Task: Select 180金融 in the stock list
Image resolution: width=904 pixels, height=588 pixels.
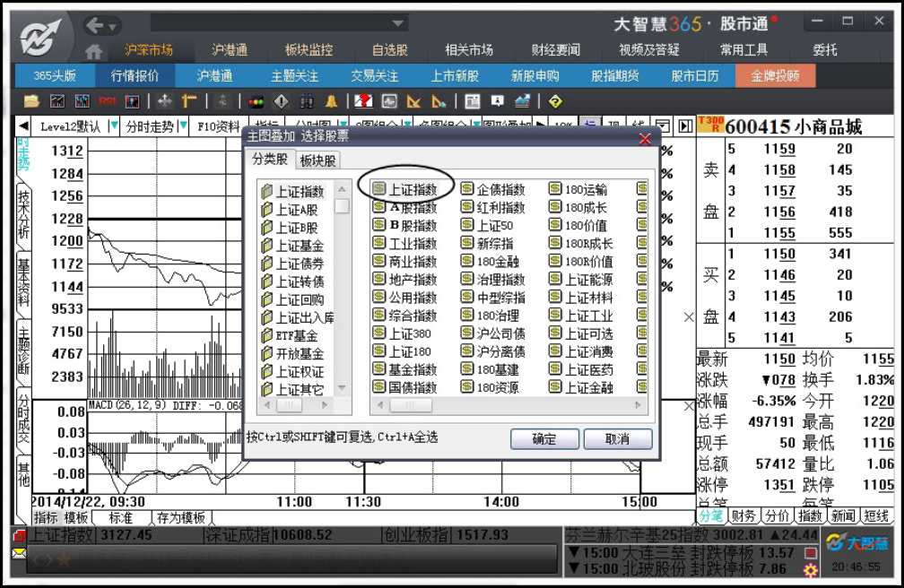Action: 491,261
